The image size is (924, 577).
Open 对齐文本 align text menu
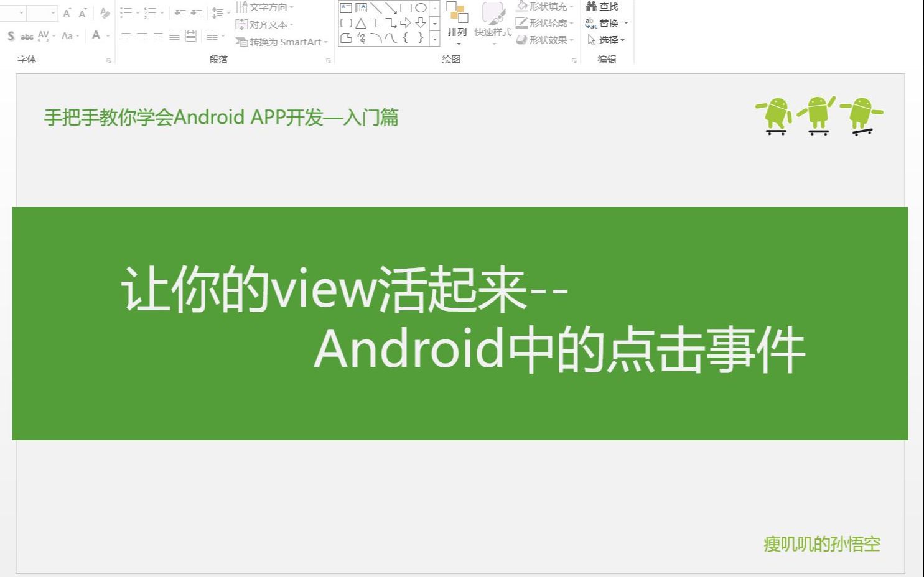coord(265,25)
